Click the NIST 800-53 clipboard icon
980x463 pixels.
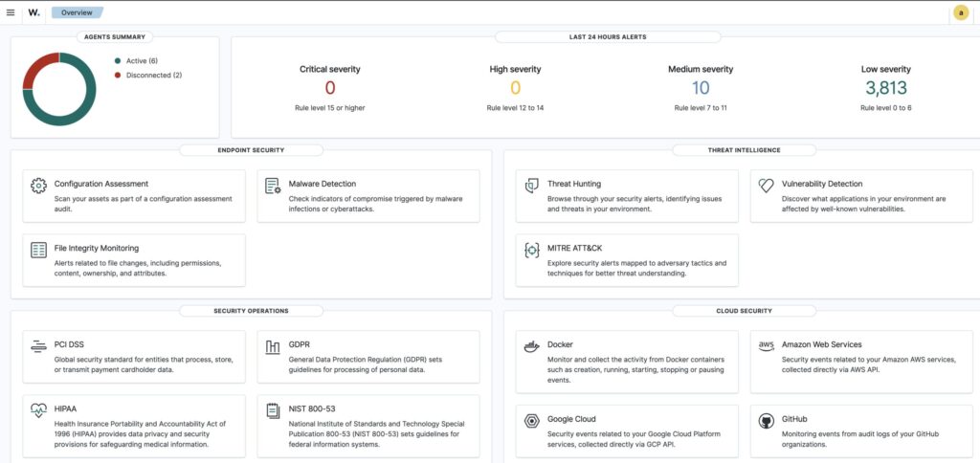[273, 410]
